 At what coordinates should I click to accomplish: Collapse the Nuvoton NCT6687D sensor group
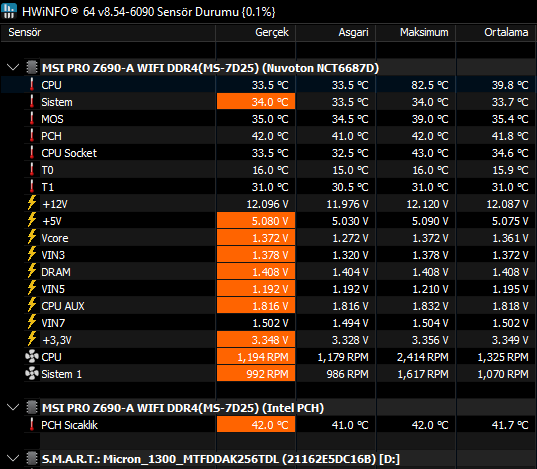[13, 67]
